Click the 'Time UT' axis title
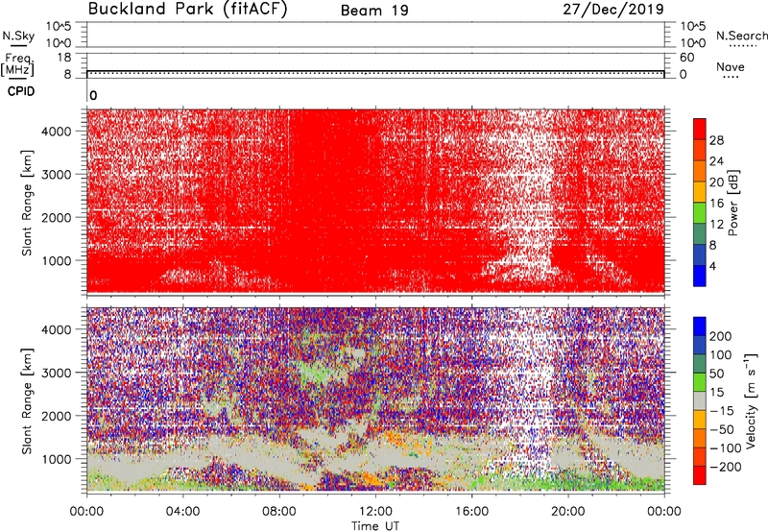The width and height of the screenshot is (768, 532). tap(375, 525)
